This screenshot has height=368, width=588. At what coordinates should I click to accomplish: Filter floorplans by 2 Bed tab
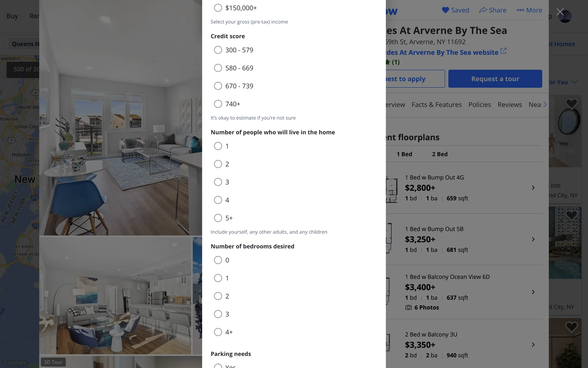[x=440, y=154]
